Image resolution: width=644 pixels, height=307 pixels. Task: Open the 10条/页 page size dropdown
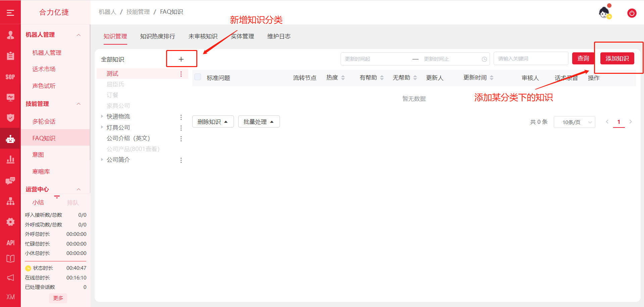[574, 122]
